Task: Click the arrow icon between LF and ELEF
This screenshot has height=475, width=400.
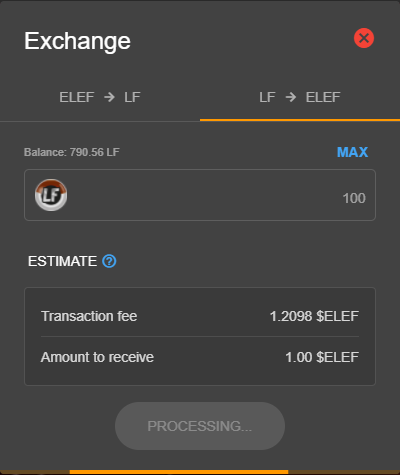Action: pyautogui.click(x=291, y=97)
